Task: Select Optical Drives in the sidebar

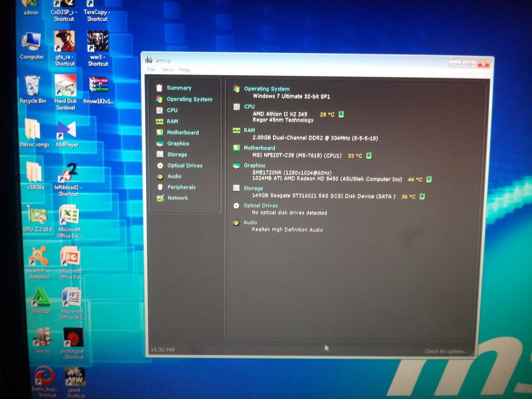Action: [x=185, y=166]
